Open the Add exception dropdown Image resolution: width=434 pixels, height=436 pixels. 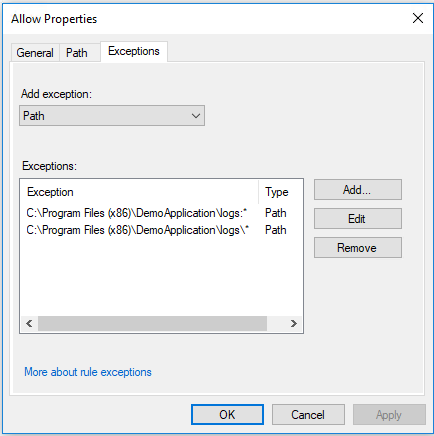click(112, 116)
